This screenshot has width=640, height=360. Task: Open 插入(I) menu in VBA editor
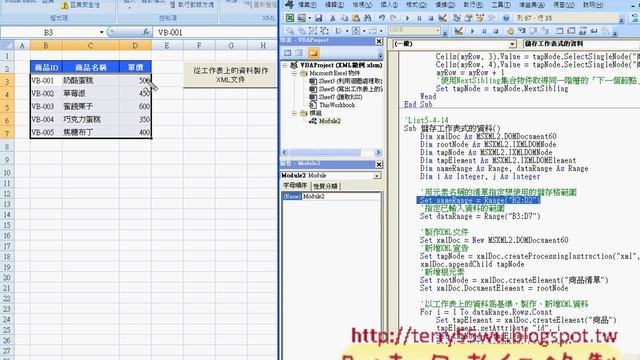coord(389,5)
